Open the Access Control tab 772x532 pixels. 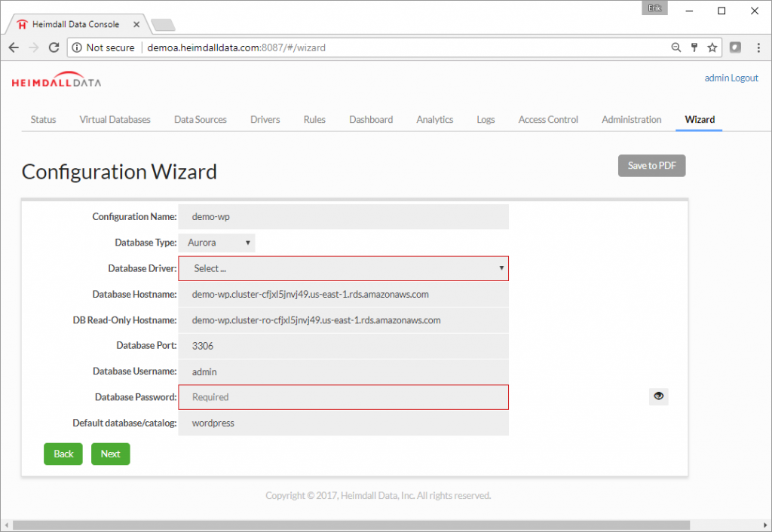(549, 120)
